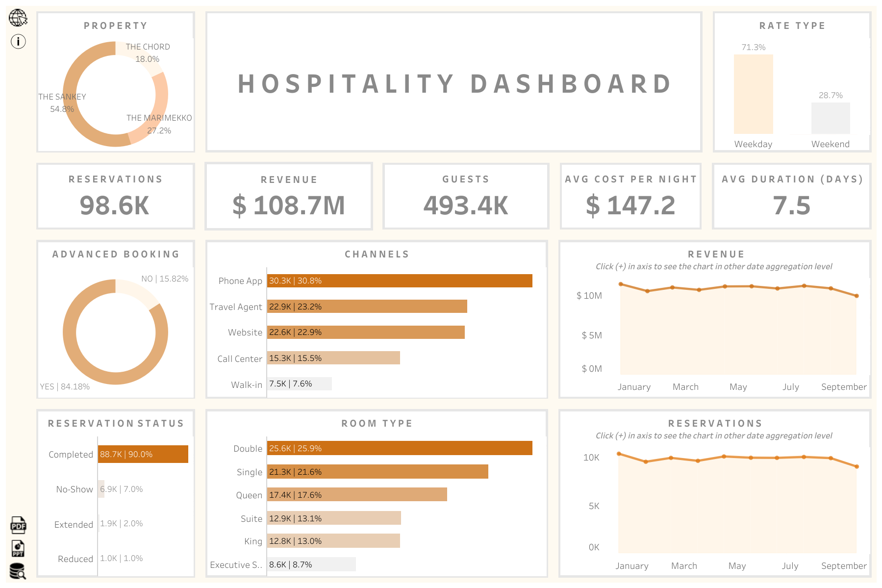The width and height of the screenshot is (882, 588).
Task: Click the Avg Cost Per Night KPI card
Action: coord(630,196)
